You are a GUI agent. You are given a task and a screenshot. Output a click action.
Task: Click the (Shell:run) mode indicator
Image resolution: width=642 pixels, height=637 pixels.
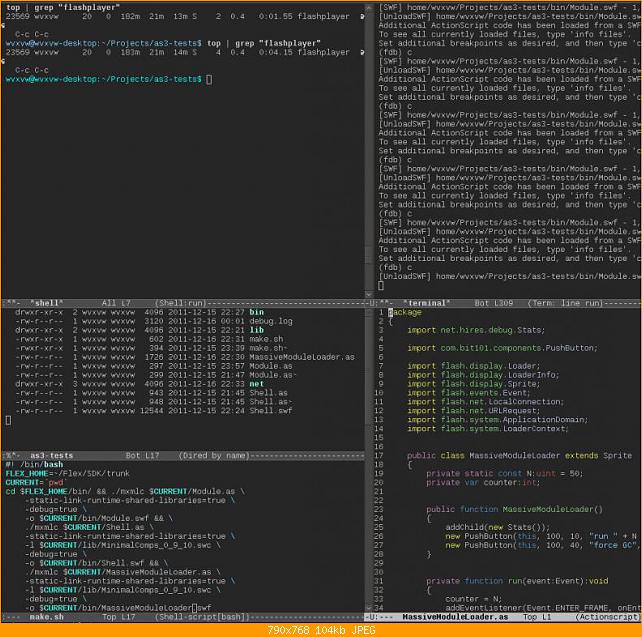(181, 303)
